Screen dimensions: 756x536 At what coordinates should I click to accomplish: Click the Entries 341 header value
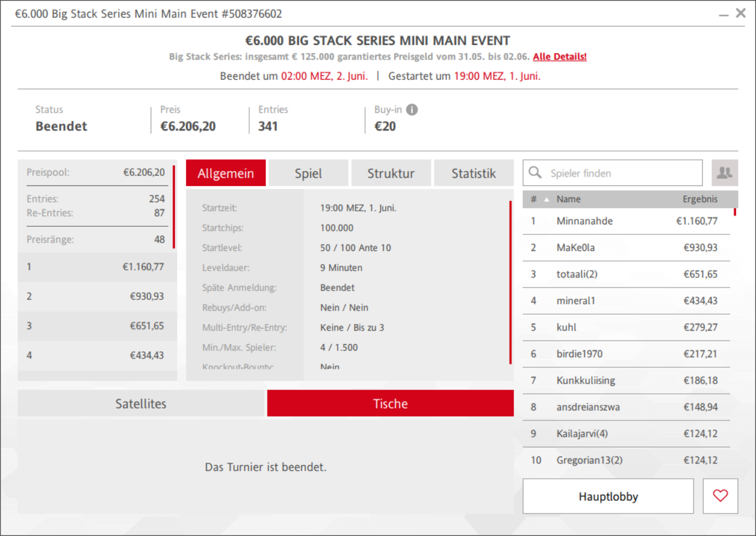[x=268, y=126]
